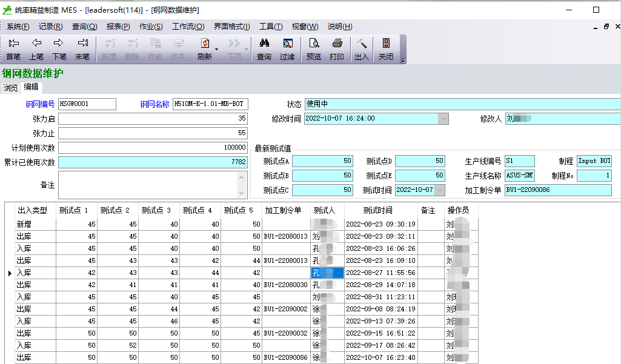Click the 下页 next page icon
Screen dimensions: 621x364
point(234,49)
